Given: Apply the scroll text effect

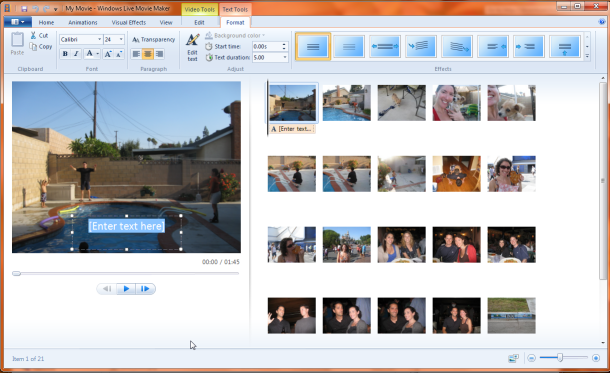Looking at the screenshot, I should [565, 47].
